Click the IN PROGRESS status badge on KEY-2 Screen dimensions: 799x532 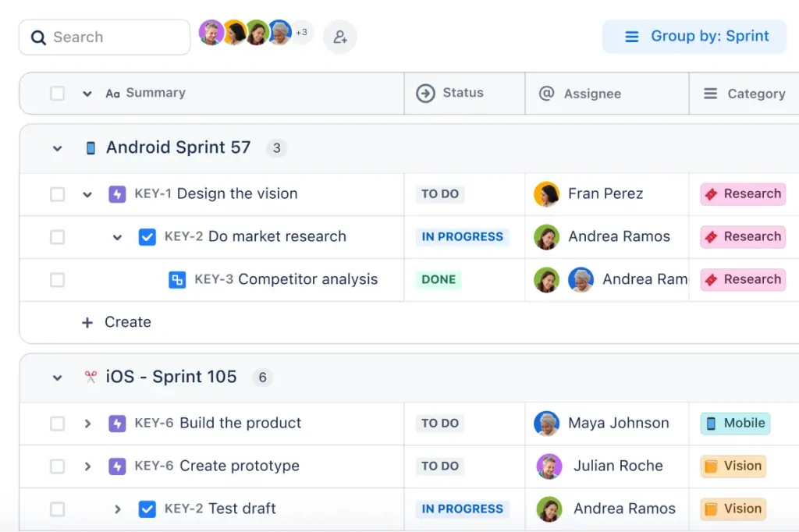point(463,236)
